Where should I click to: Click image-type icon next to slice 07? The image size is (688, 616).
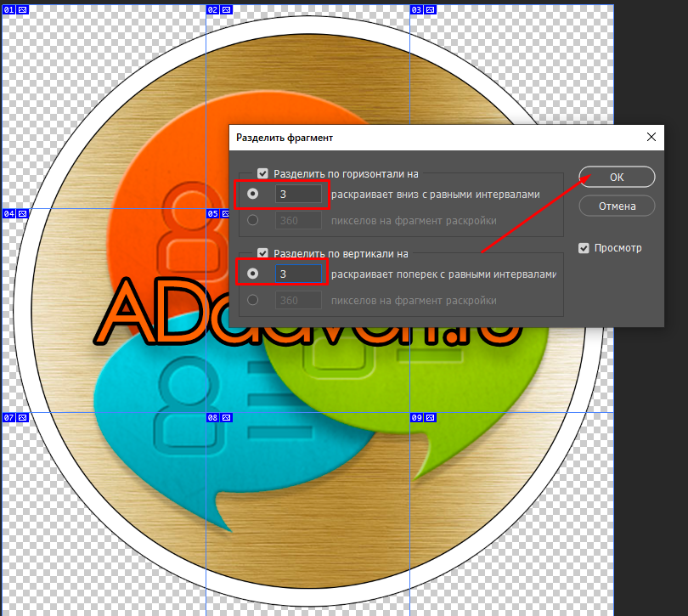[22, 417]
